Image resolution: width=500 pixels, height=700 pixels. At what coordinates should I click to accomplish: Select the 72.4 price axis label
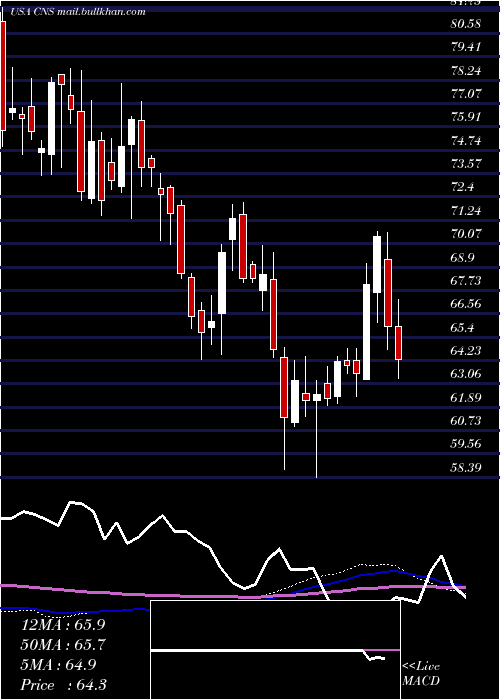point(462,187)
